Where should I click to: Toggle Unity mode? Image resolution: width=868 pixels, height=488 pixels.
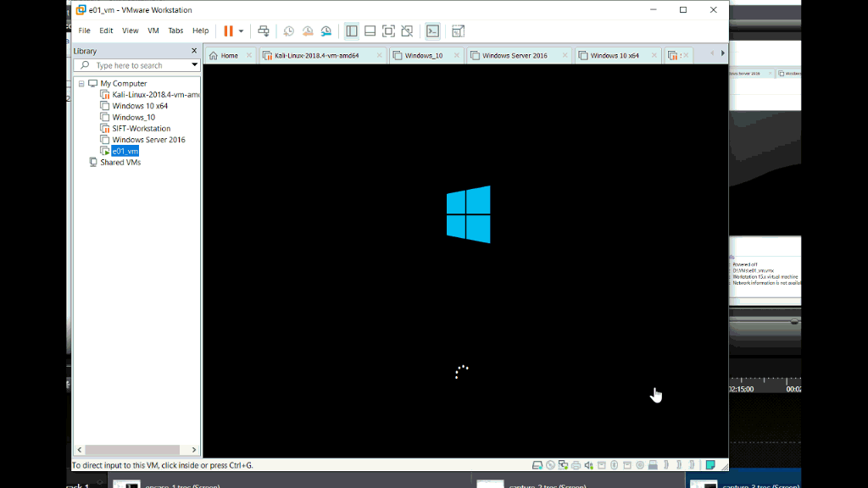[407, 31]
